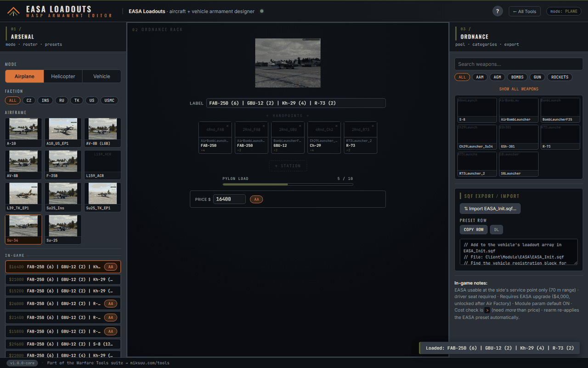Screen dimensions: 588x368
Task: Pick the S-8 weapon card
Action: click(x=477, y=109)
